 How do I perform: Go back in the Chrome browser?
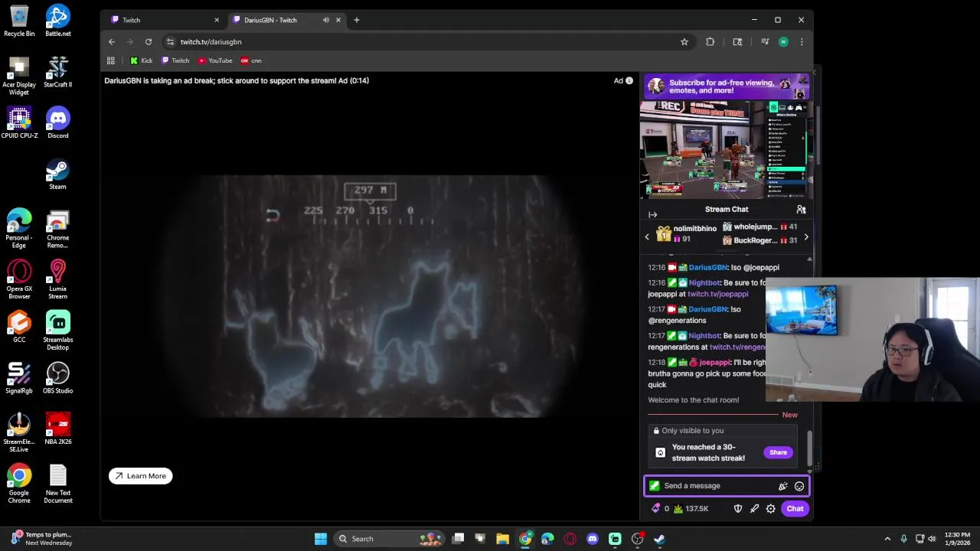[112, 41]
